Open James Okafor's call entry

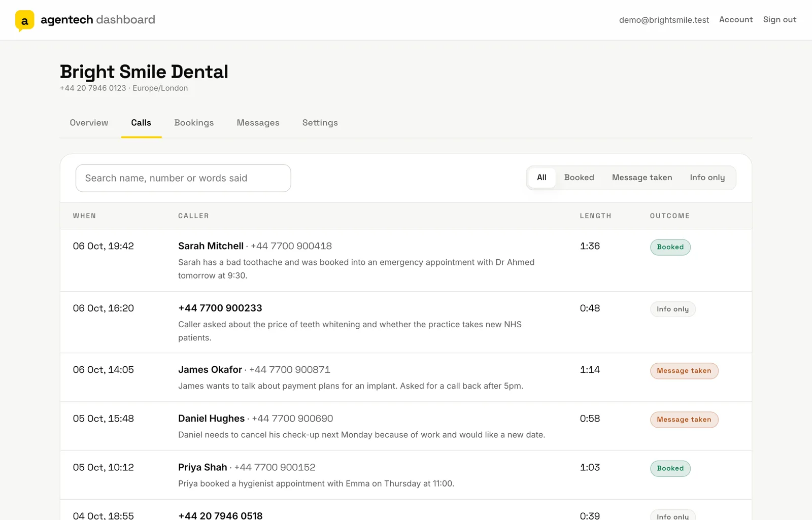406,377
